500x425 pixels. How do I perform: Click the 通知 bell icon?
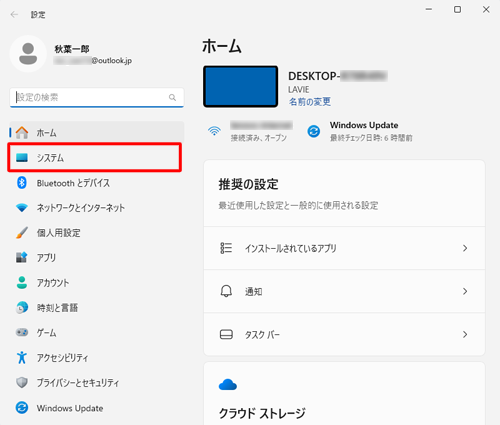coord(226,291)
